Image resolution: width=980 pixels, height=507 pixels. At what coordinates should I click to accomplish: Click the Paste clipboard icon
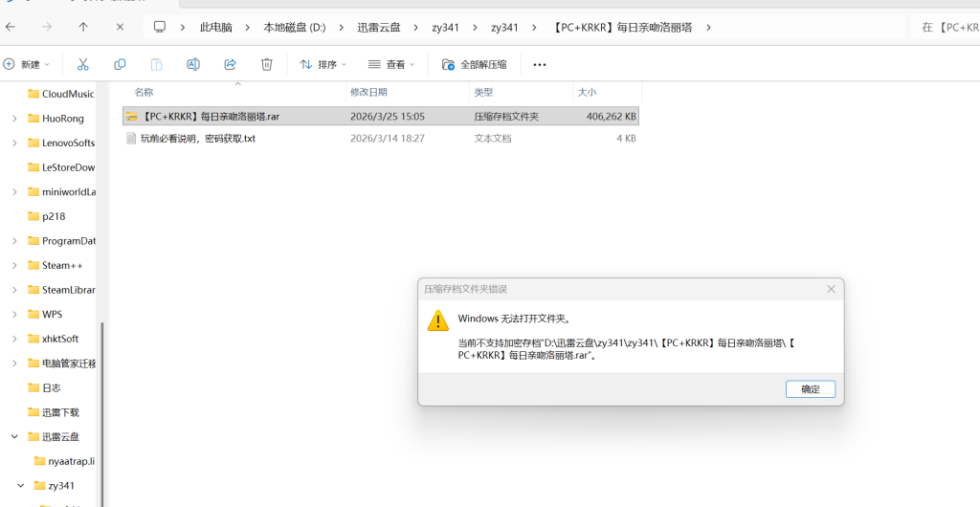coord(156,64)
